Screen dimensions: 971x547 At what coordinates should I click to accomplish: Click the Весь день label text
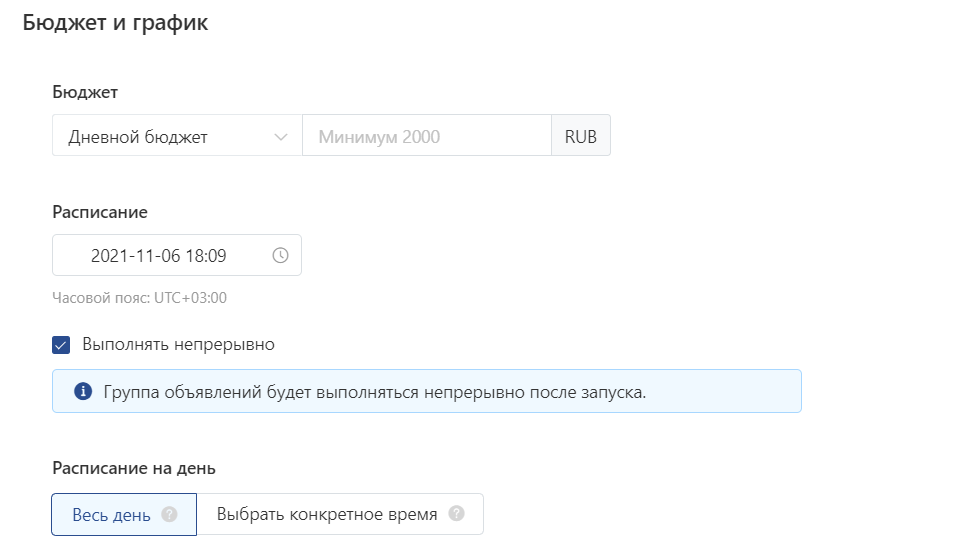pos(111,515)
